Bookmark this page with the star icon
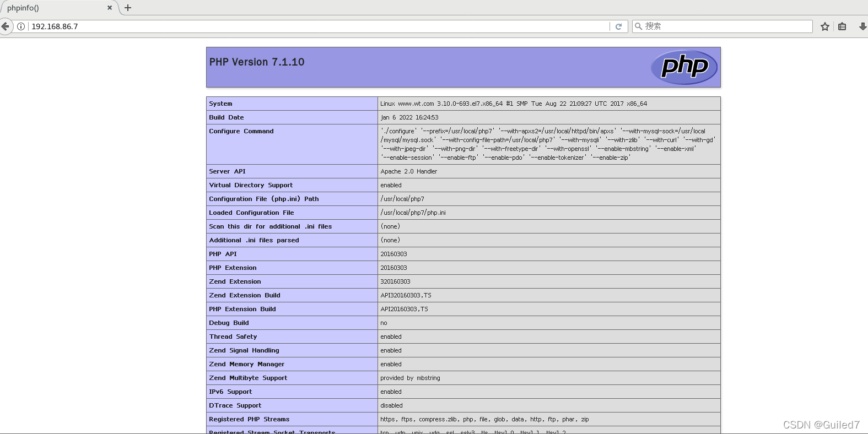This screenshot has height=434, width=868. click(x=824, y=26)
